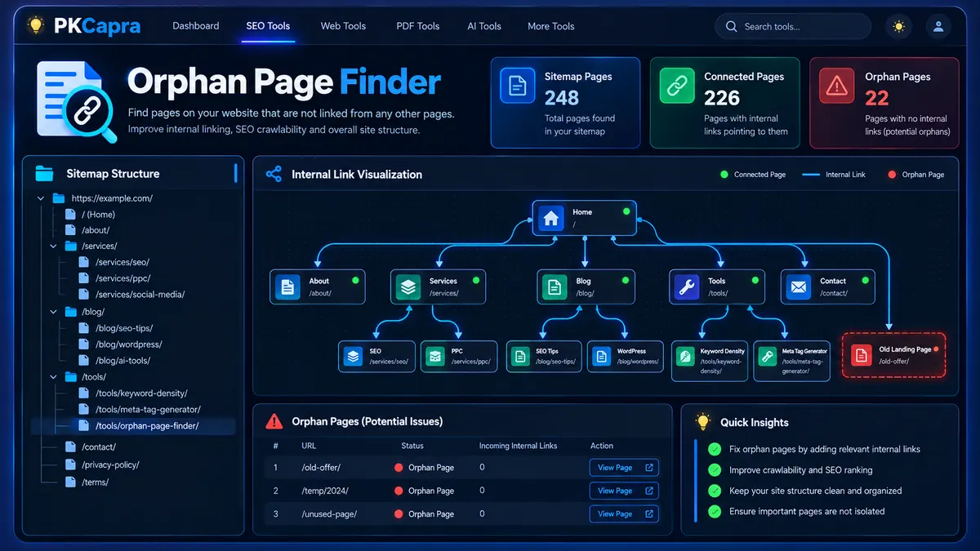Click the Connected Page green legend dot
980x551 pixels.
724,174
